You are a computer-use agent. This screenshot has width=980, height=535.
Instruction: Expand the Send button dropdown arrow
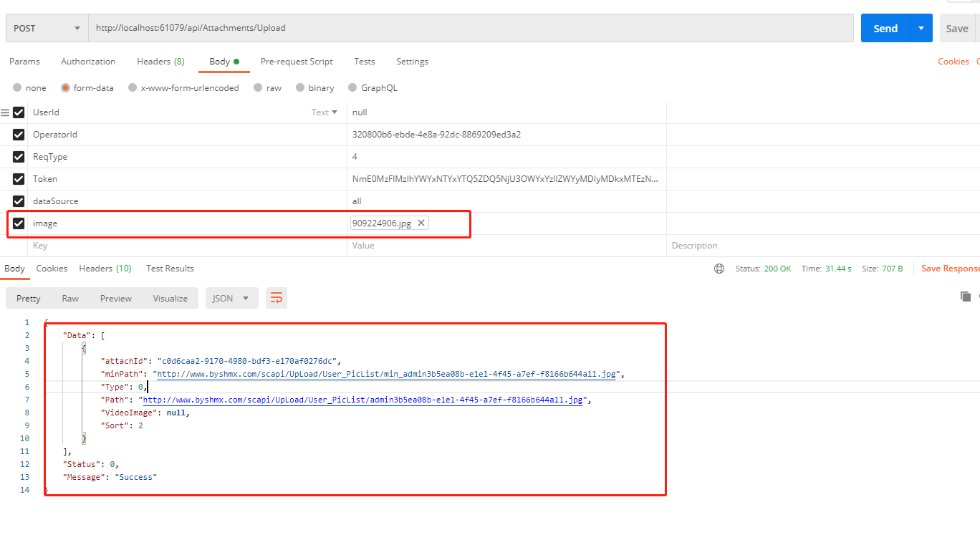tap(921, 29)
